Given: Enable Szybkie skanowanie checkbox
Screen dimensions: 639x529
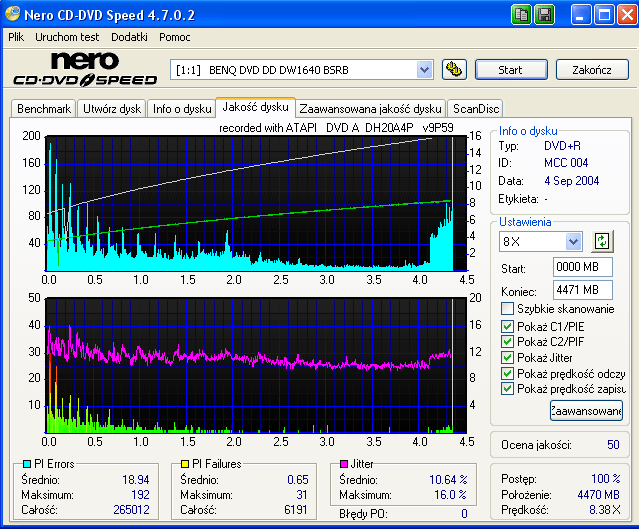Looking at the screenshot, I should pyautogui.click(x=507, y=309).
